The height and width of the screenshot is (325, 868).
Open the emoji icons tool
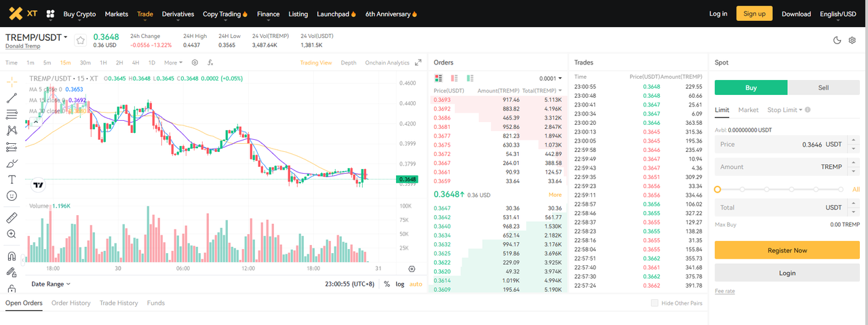[12, 196]
